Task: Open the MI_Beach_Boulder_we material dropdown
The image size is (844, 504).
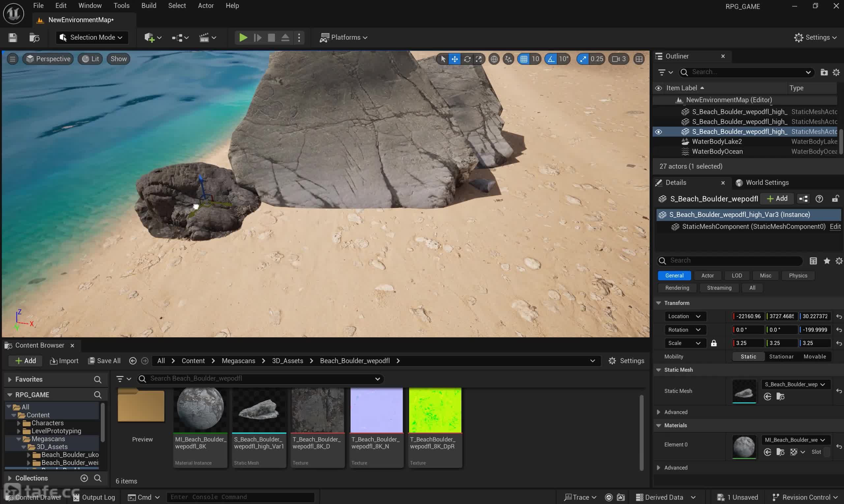Action: 795,440
